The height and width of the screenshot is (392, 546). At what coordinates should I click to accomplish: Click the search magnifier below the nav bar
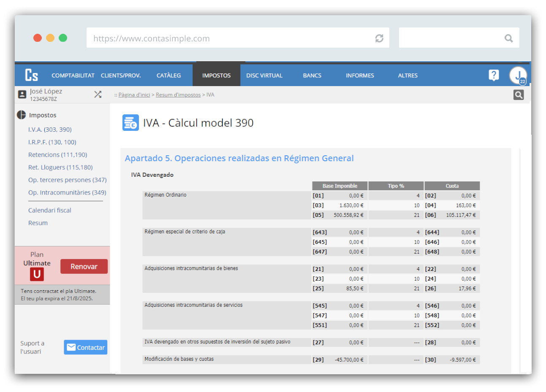click(519, 95)
